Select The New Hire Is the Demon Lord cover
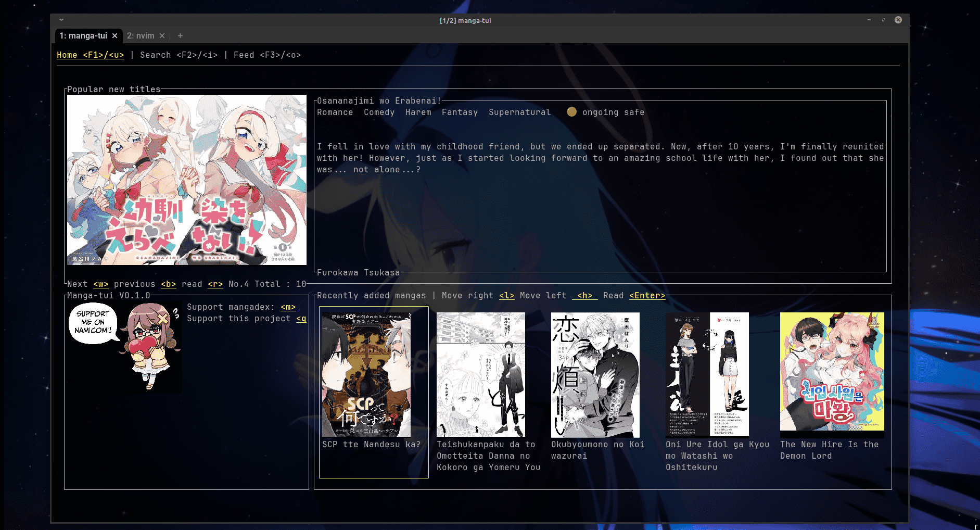980x530 pixels. [832, 372]
